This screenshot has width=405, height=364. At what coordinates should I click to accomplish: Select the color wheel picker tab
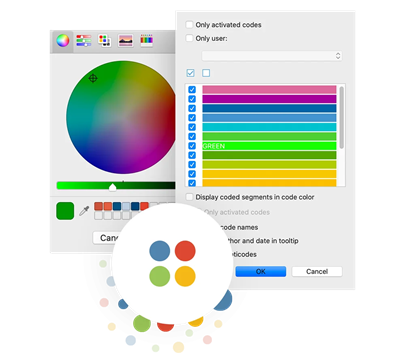pos(63,41)
